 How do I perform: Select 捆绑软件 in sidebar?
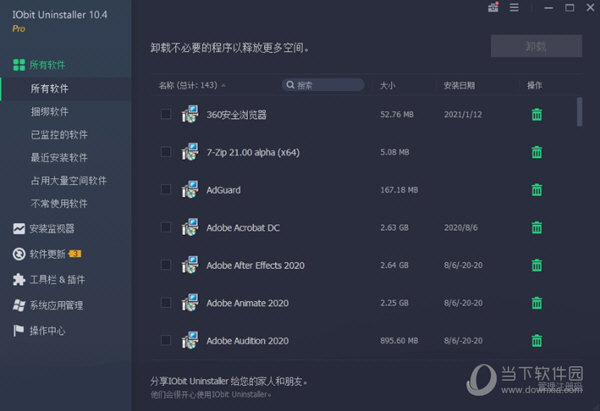[49, 112]
